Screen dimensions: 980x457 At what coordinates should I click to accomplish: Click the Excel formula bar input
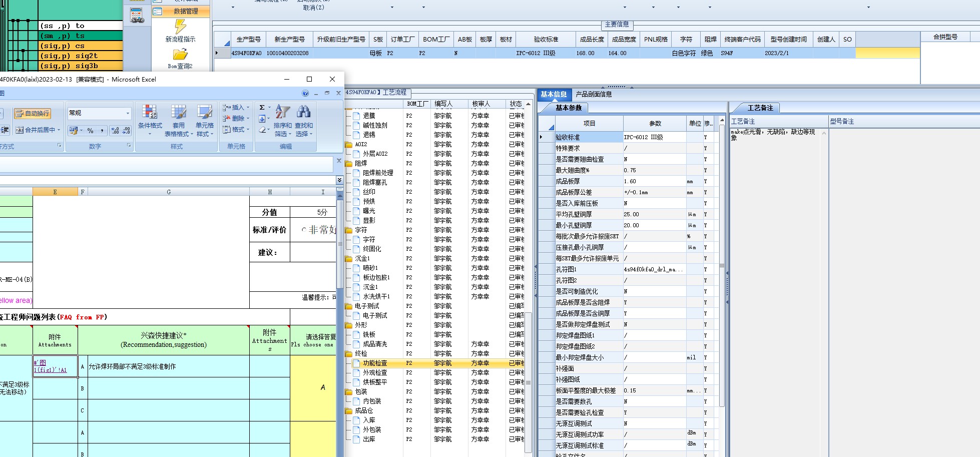(x=166, y=164)
